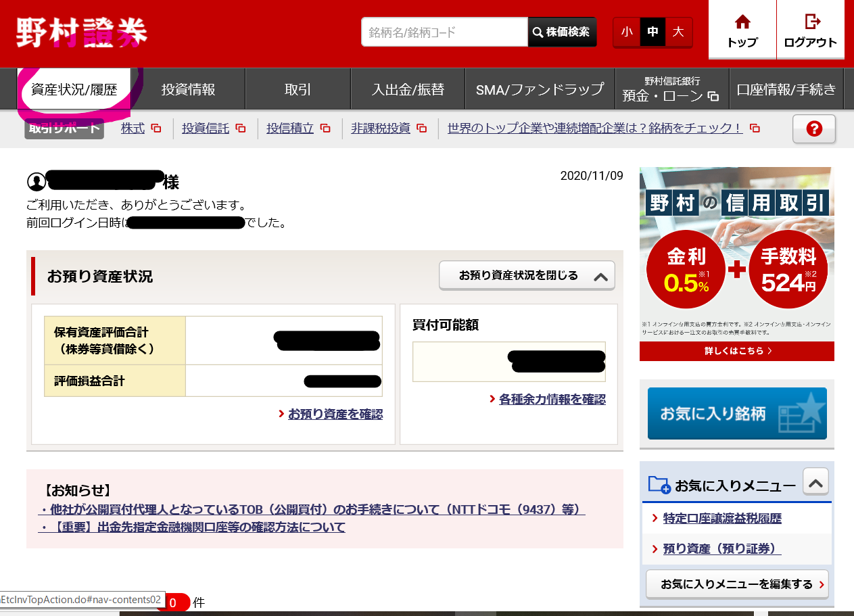
Task: Click external-window icon in 預金・ローン tab
Action: coord(713,97)
